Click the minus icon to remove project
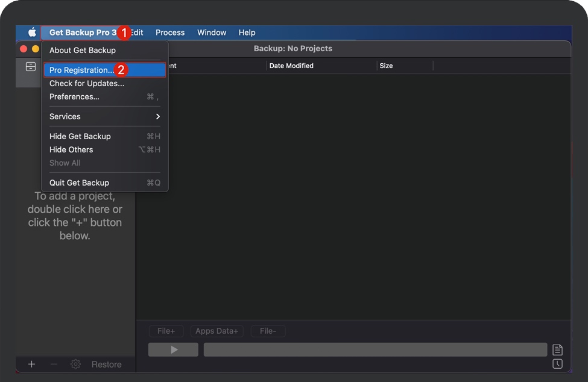The height and width of the screenshot is (382, 588). pyautogui.click(x=54, y=364)
